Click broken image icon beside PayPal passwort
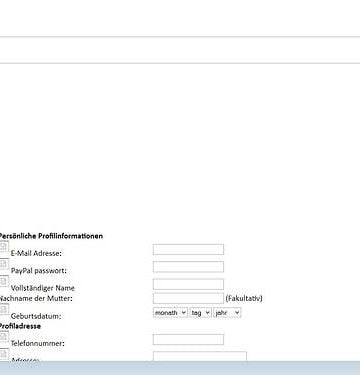 tap(4, 264)
